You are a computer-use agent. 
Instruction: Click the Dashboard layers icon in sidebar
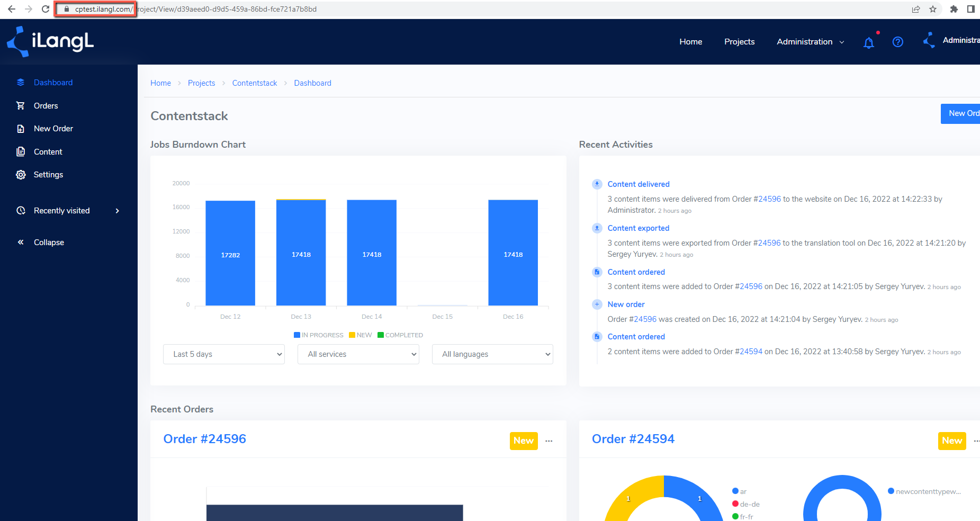click(21, 83)
